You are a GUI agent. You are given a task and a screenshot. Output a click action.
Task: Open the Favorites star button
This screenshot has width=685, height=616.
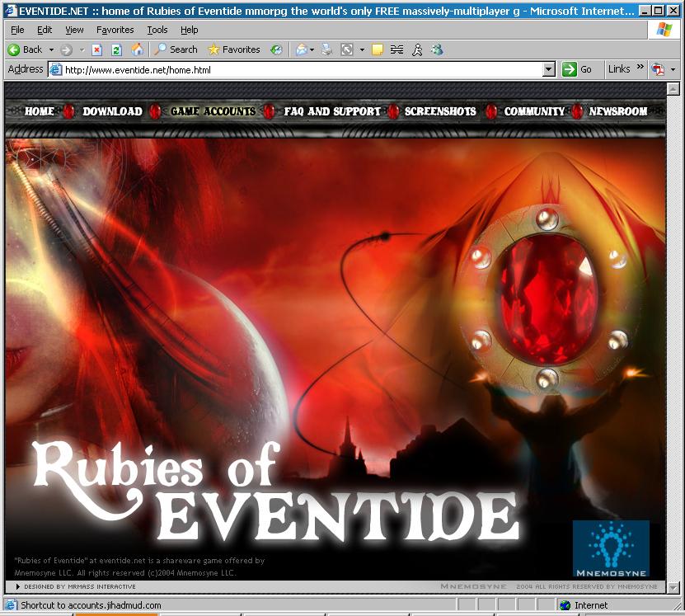pos(234,49)
